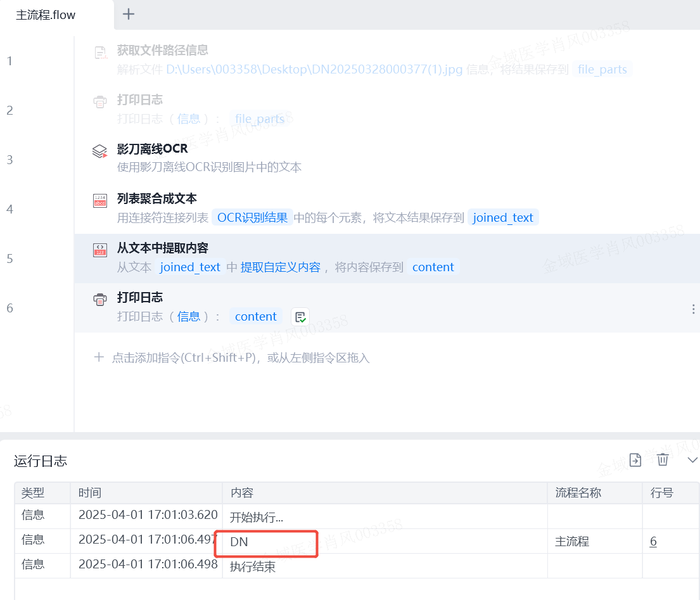The height and width of the screenshot is (600, 700).
Task: Select the 从文本中提取内容 step title
Action: tap(163, 248)
